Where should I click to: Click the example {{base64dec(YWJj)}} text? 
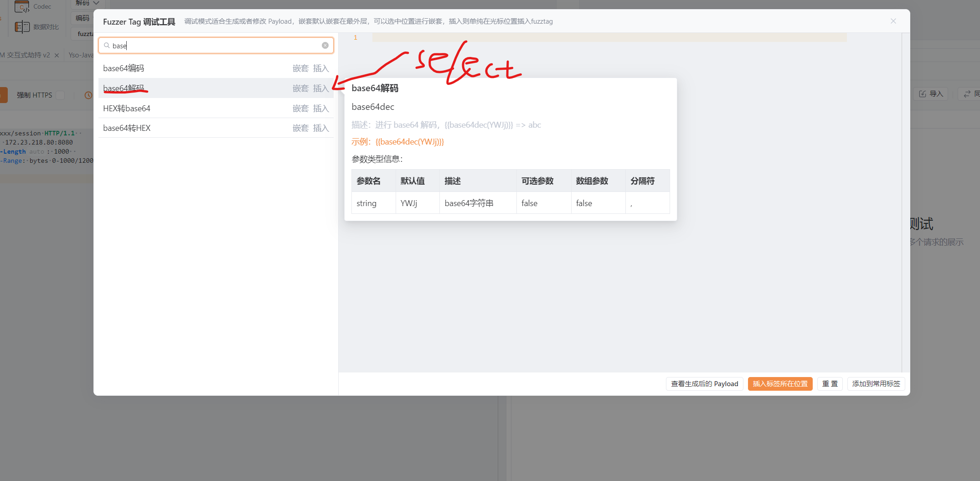(410, 142)
